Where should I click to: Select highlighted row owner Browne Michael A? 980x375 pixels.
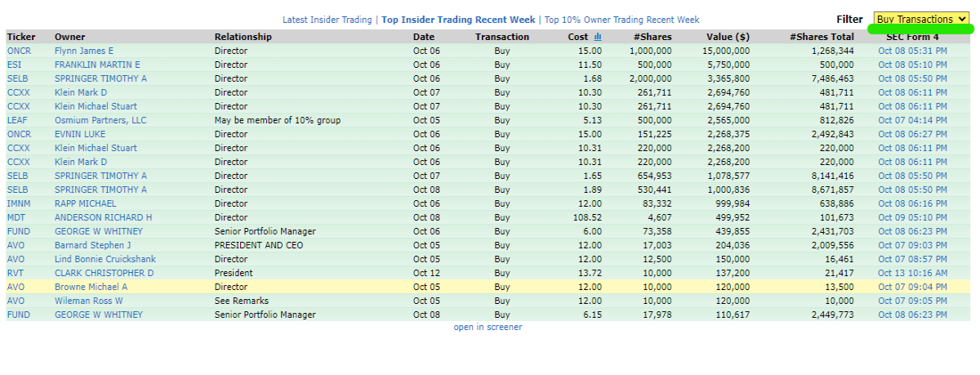(x=91, y=287)
